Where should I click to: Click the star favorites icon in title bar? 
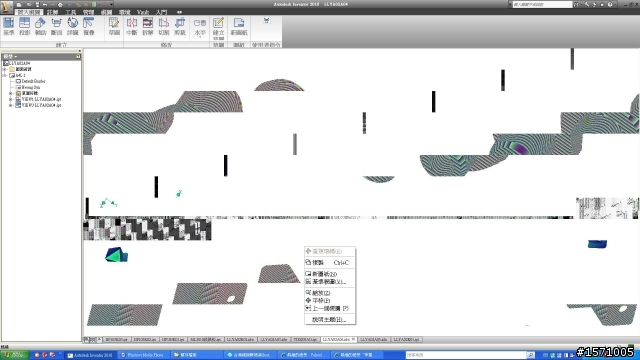click(602, 4)
